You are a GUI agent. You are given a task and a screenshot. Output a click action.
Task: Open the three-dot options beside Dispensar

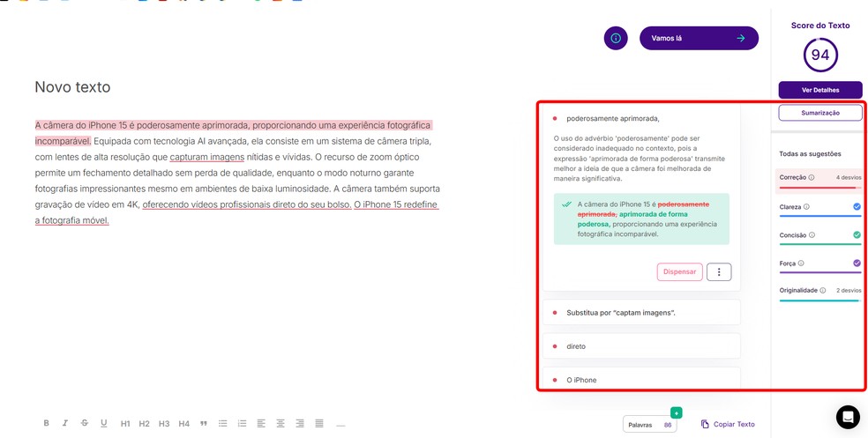pyautogui.click(x=719, y=272)
